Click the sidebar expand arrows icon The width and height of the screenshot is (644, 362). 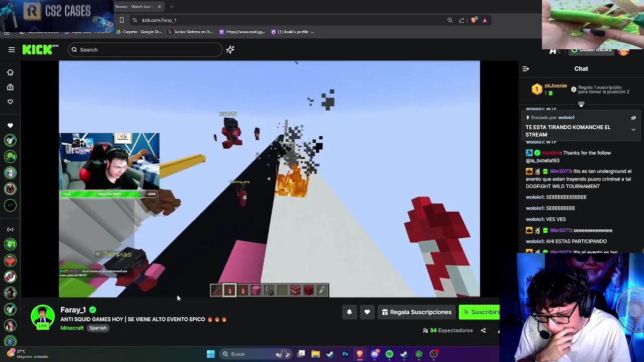[x=10, y=229]
